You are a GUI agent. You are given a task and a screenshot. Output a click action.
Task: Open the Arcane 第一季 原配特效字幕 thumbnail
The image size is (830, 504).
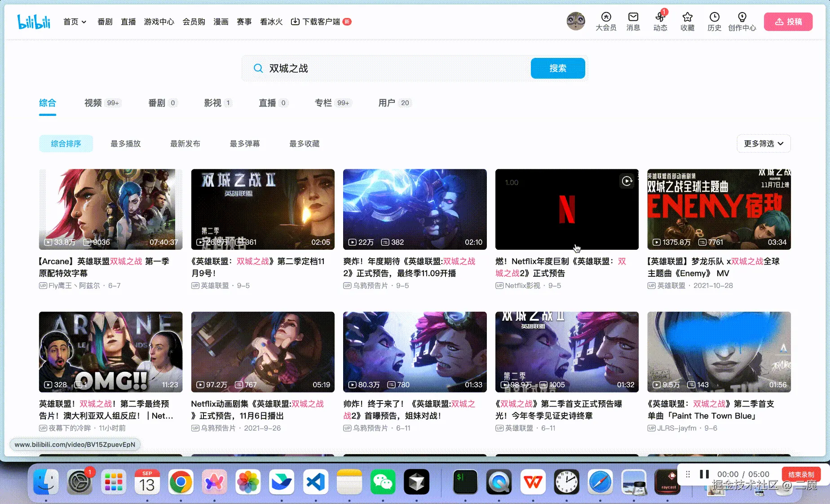click(110, 209)
